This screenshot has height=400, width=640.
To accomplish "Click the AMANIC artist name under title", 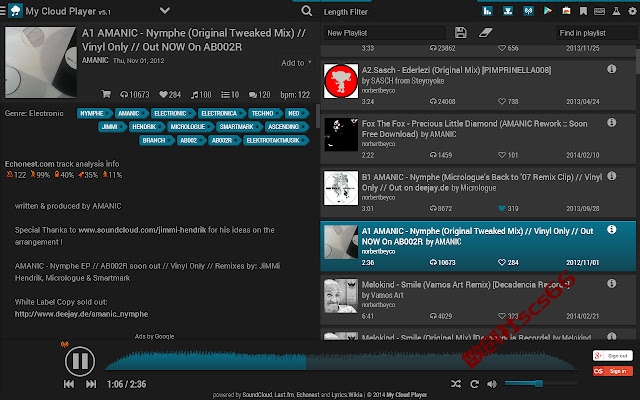I will [95, 60].
